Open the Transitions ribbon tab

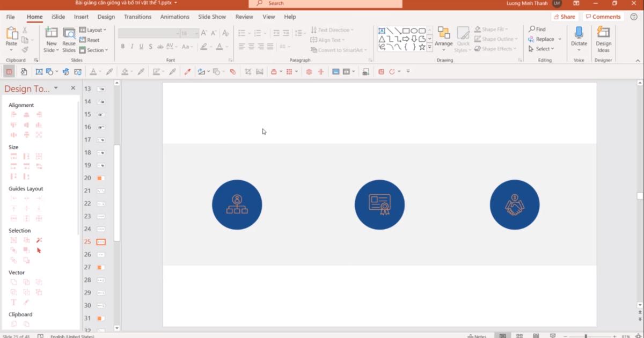(137, 17)
